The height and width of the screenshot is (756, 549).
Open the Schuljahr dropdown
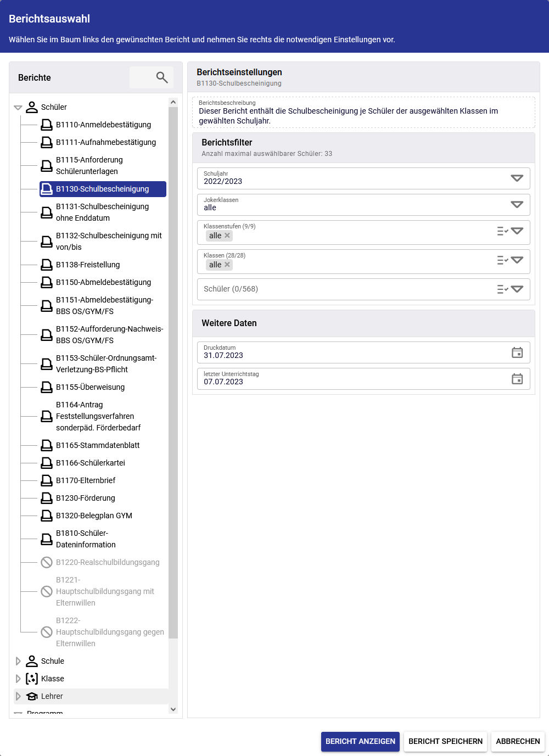[x=517, y=178]
